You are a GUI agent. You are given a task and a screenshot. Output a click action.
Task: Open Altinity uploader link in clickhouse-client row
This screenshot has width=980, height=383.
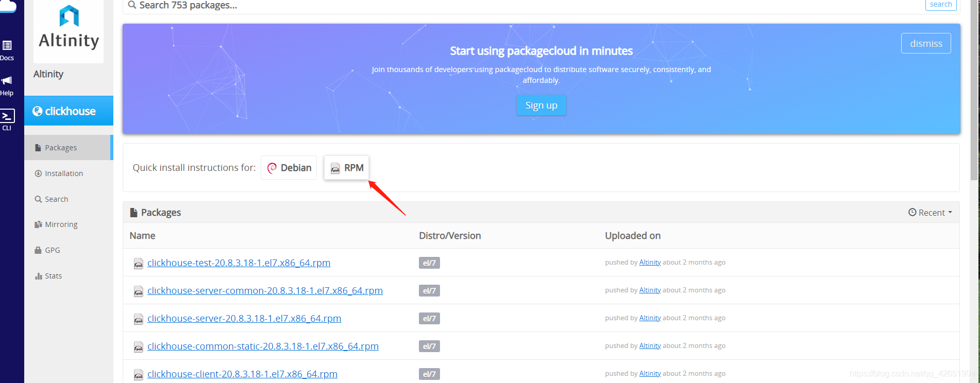pyautogui.click(x=650, y=374)
